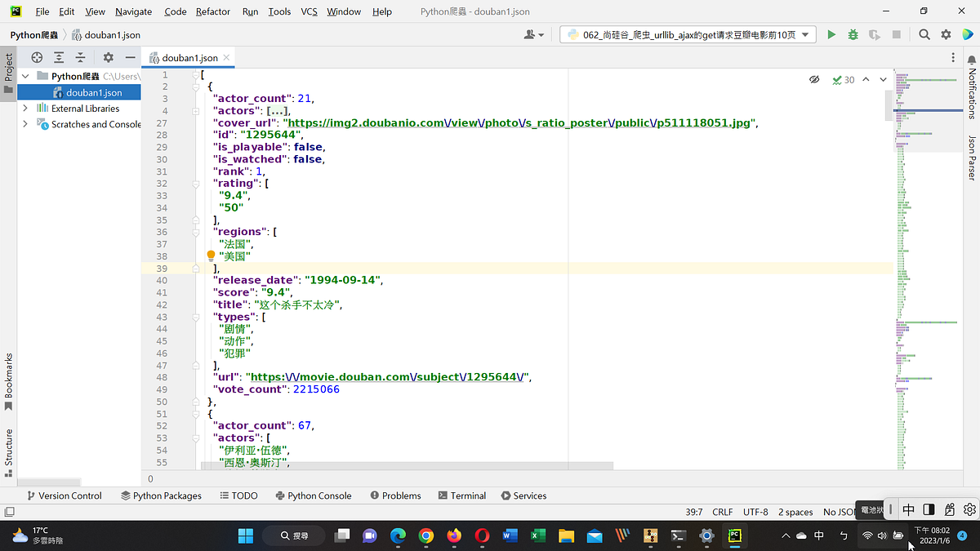
Task: Run the current configuration with green play icon
Action: pyautogui.click(x=831, y=34)
